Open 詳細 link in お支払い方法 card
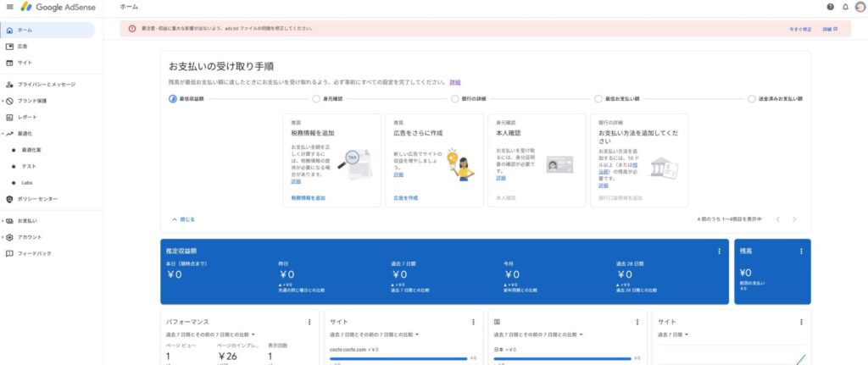 (x=604, y=185)
